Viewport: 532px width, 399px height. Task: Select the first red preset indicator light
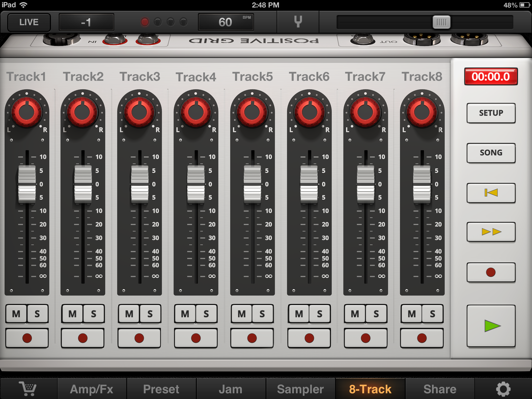pos(145,22)
